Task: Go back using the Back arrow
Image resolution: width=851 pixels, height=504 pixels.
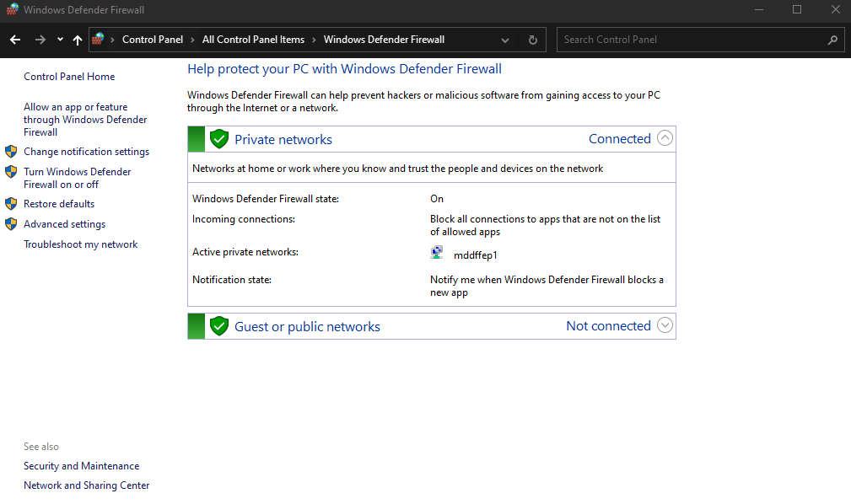Action: (15, 40)
